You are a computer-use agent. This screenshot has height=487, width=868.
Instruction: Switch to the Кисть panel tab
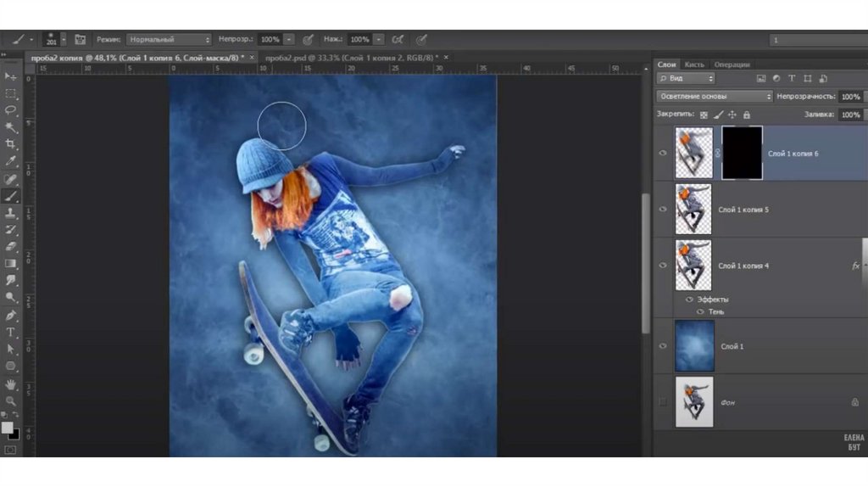click(x=694, y=64)
